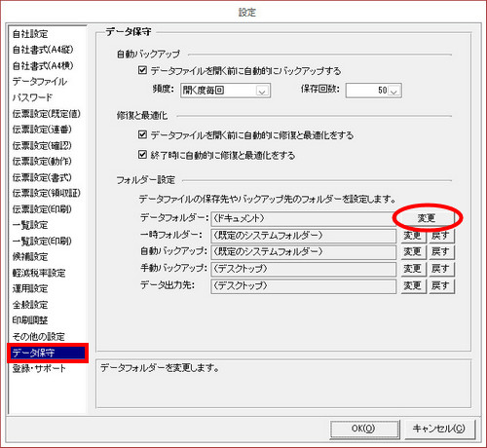
Task: Select 自社設定 in the settings list
Action: point(30,34)
